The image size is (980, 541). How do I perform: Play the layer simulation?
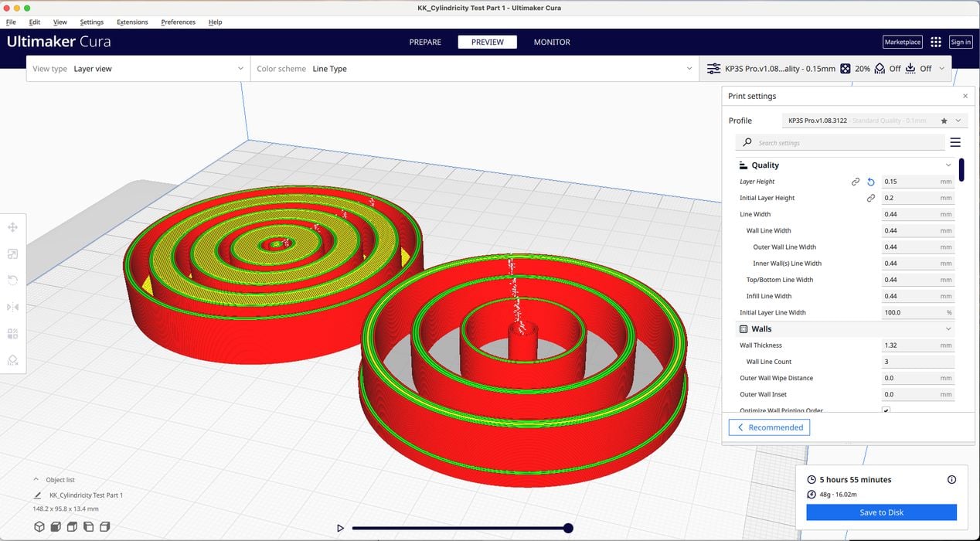point(340,528)
